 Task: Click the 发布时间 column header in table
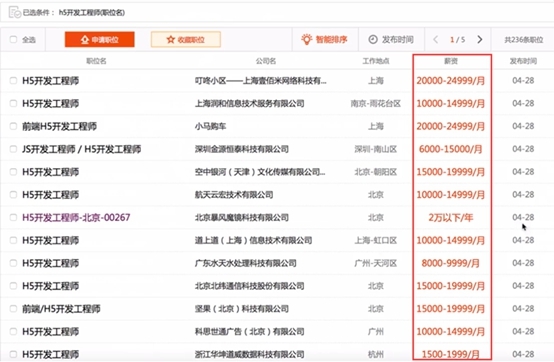click(523, 61)
